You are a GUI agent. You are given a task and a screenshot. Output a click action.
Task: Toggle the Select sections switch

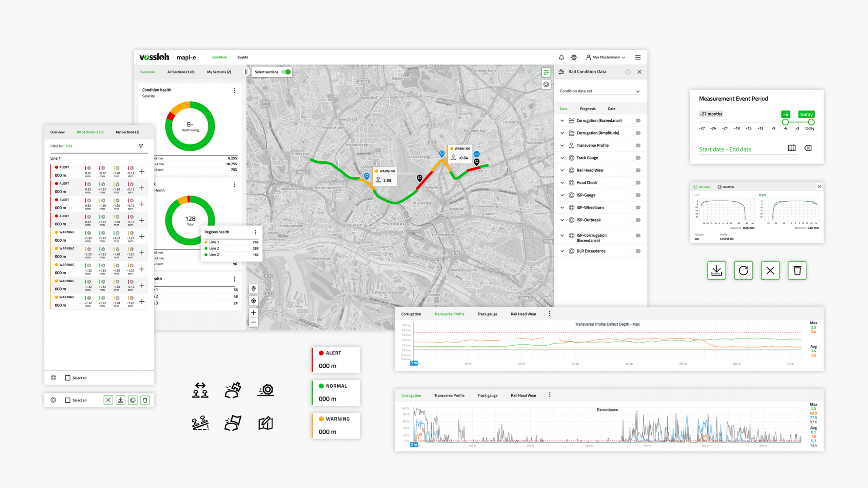click(286, 72)
